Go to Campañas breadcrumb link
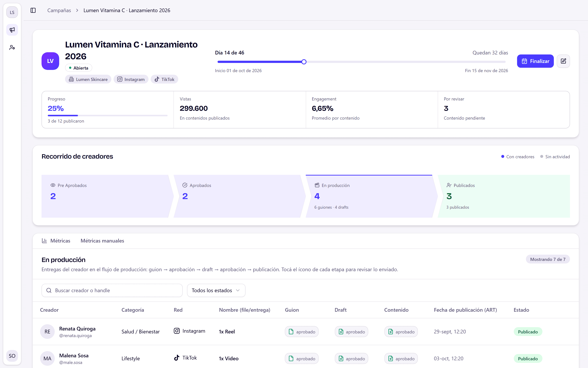 59,10
